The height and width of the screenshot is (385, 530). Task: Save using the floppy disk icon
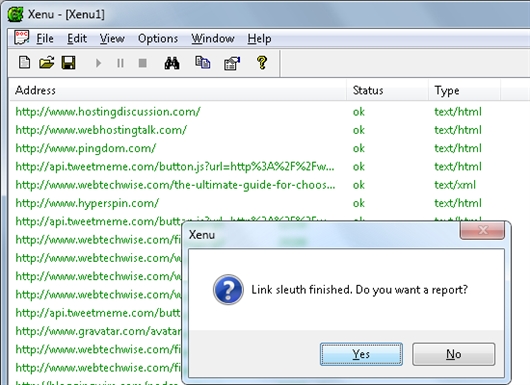click(x=69, y=63)
